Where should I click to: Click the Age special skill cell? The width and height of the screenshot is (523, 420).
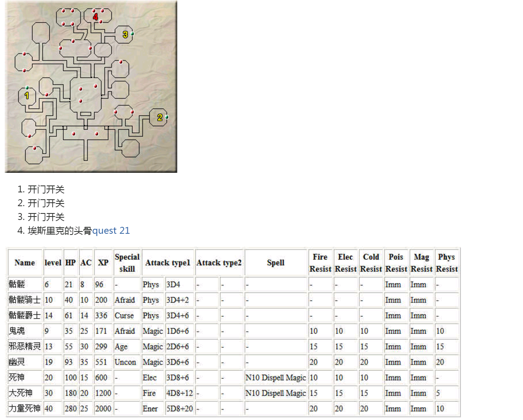click(127, 346)
